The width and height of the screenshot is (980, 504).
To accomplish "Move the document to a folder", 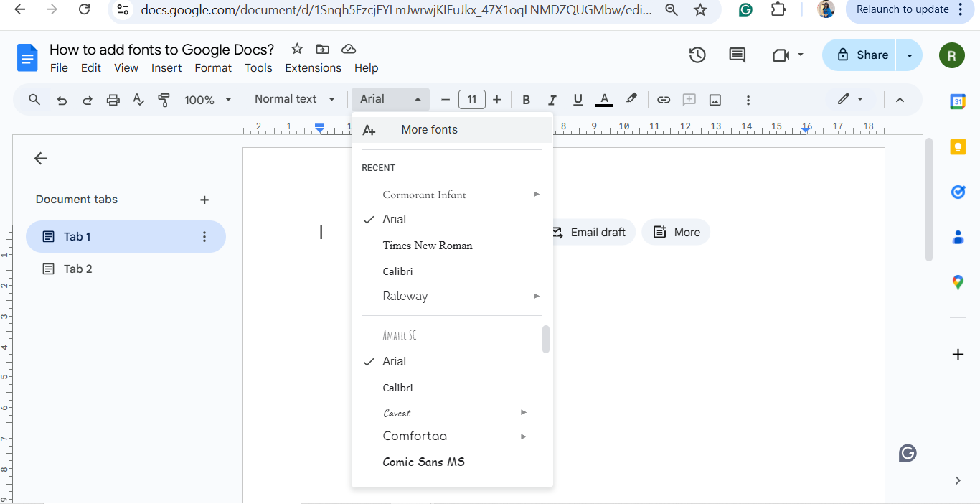I will 323,49.
